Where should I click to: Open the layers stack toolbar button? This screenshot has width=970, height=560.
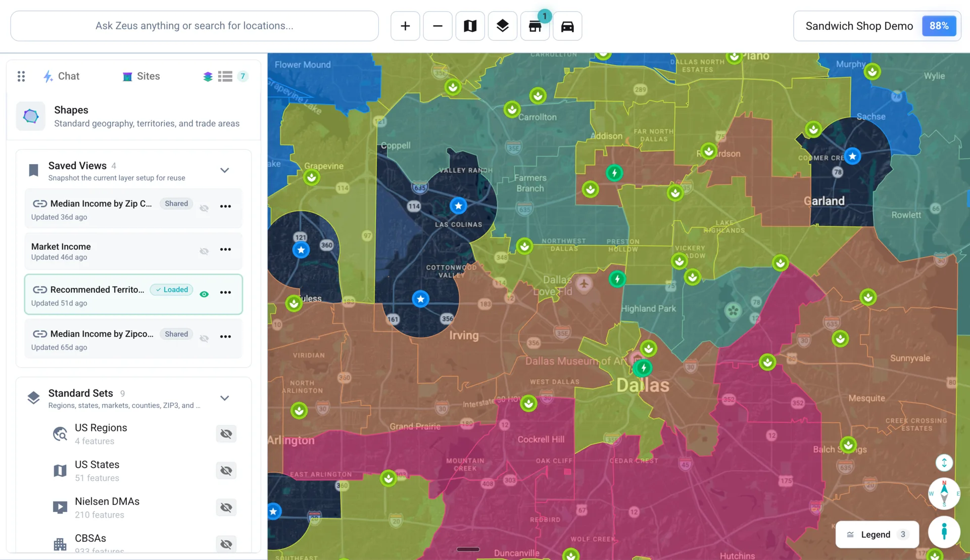(x=502, y=26)
